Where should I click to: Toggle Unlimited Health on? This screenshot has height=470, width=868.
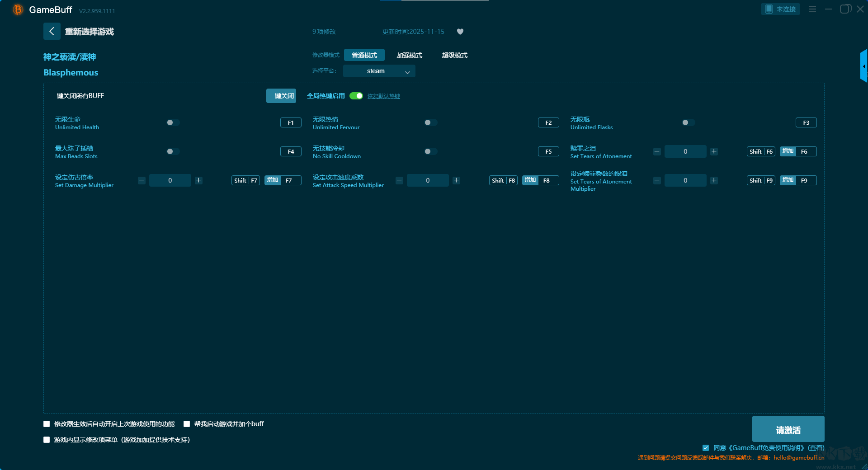[x=173, y=122]
